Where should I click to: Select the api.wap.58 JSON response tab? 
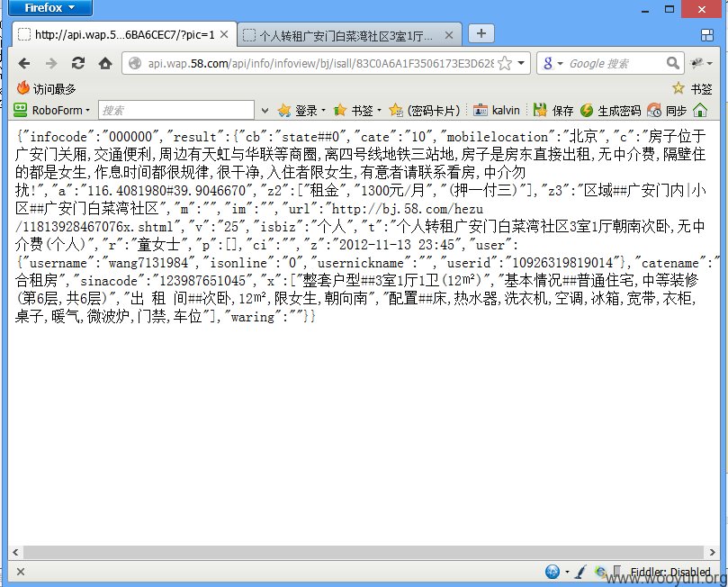(x=124, y=35)
